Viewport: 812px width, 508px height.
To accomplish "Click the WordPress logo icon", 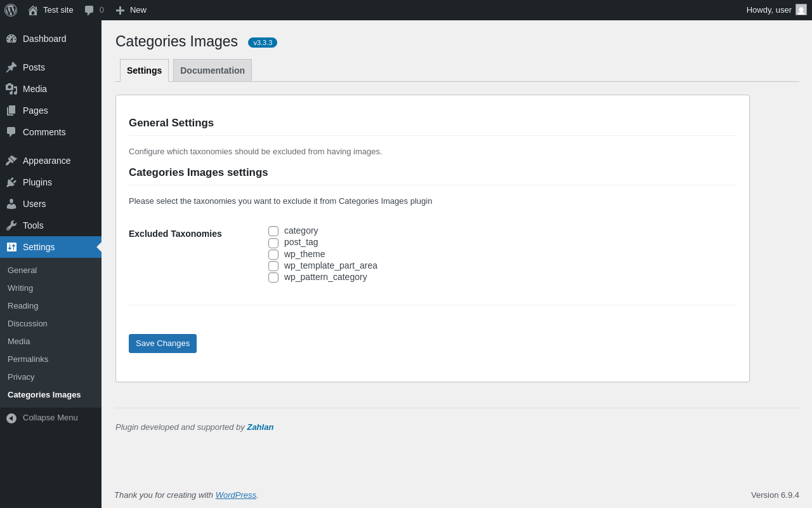I will coord(11,10).
